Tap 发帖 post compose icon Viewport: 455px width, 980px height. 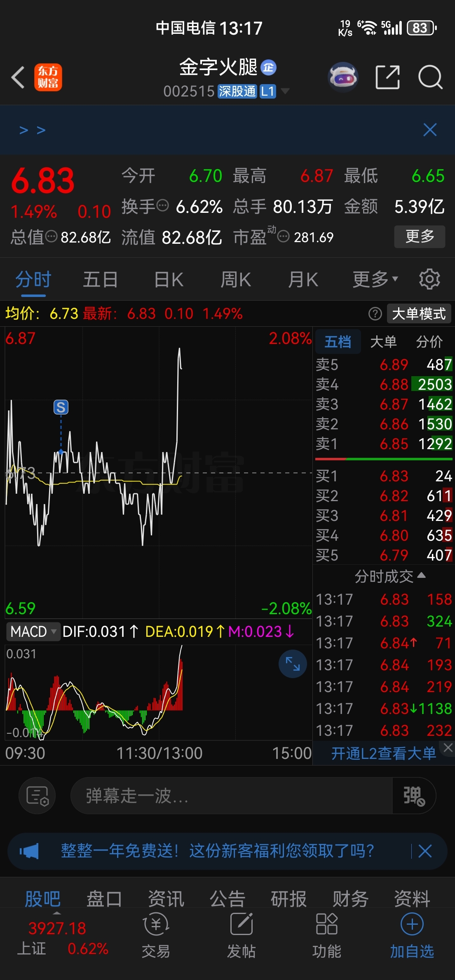[242, 935]
